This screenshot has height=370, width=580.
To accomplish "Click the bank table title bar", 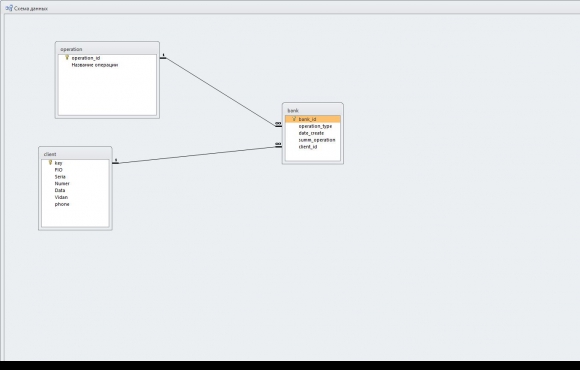I will [313, 110].
